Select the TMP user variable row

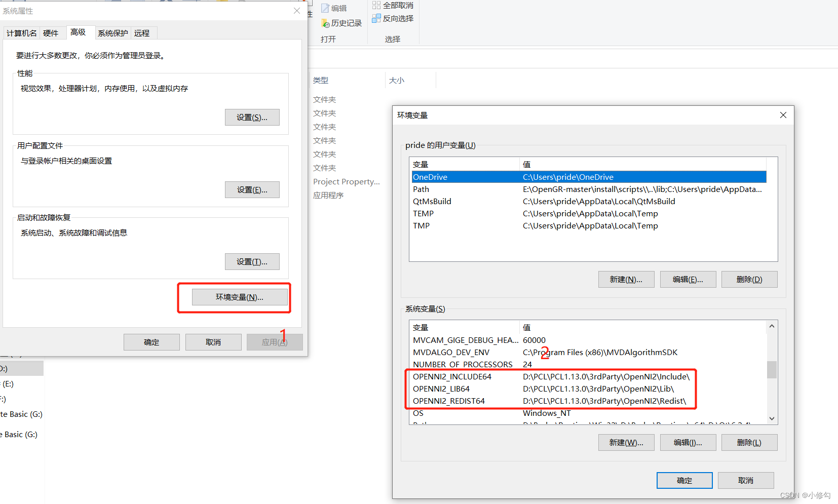point(589,225)
